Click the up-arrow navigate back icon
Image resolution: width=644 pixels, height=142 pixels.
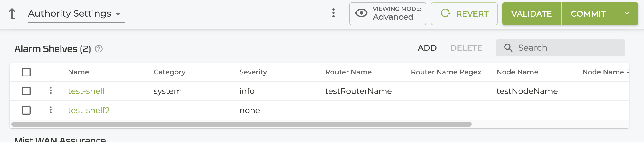[12, 13]
